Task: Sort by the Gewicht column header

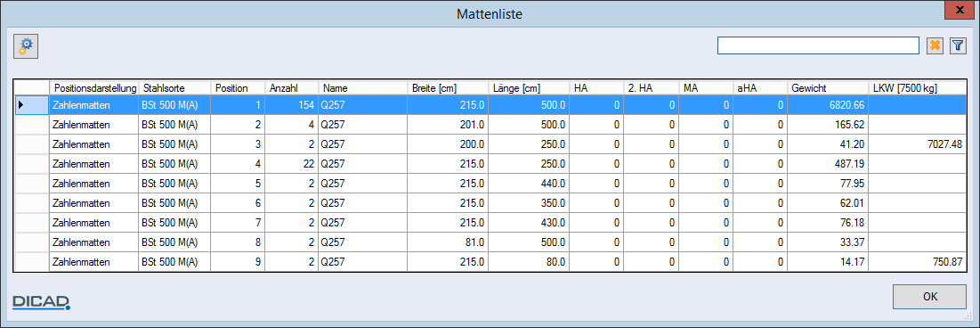Action: pyautogui.click(x=828, y=88)
